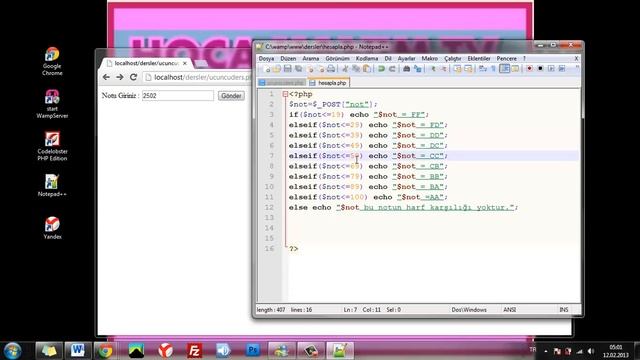Toggle the Show all characters icon
The width and height of the screenshot is (640, 360).
(493, 69)
